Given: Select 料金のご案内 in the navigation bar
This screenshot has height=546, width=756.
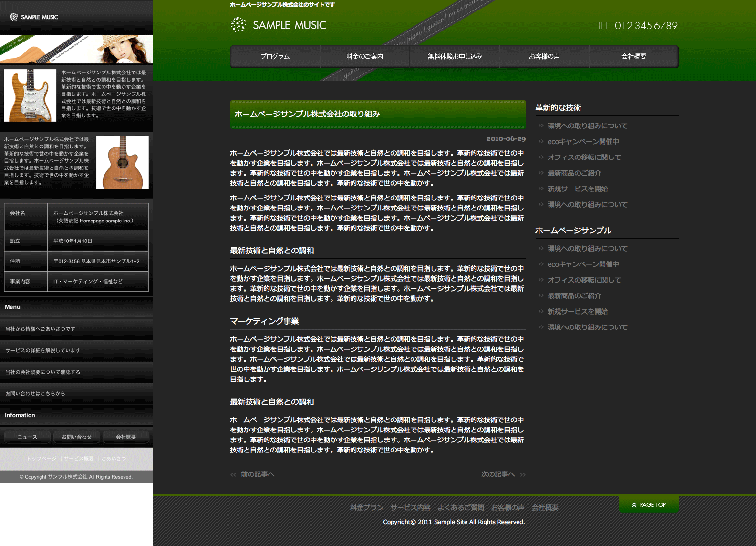Looking at the screenshot, I should click(364, 57).
